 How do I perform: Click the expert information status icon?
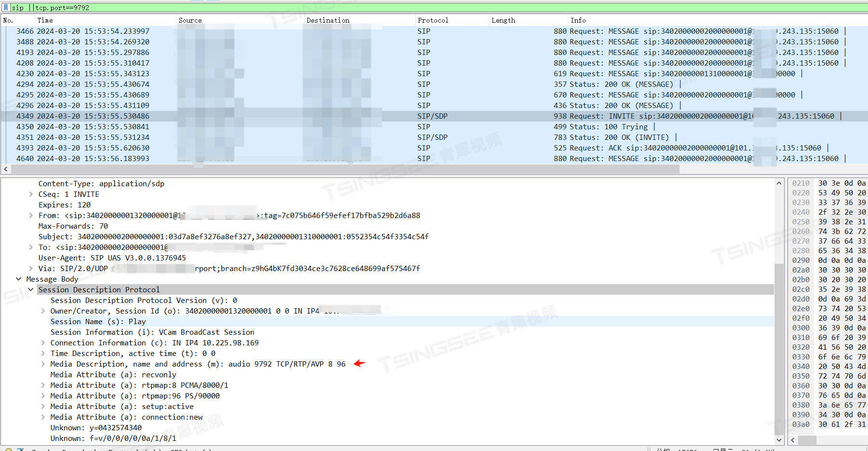point(8,449)
